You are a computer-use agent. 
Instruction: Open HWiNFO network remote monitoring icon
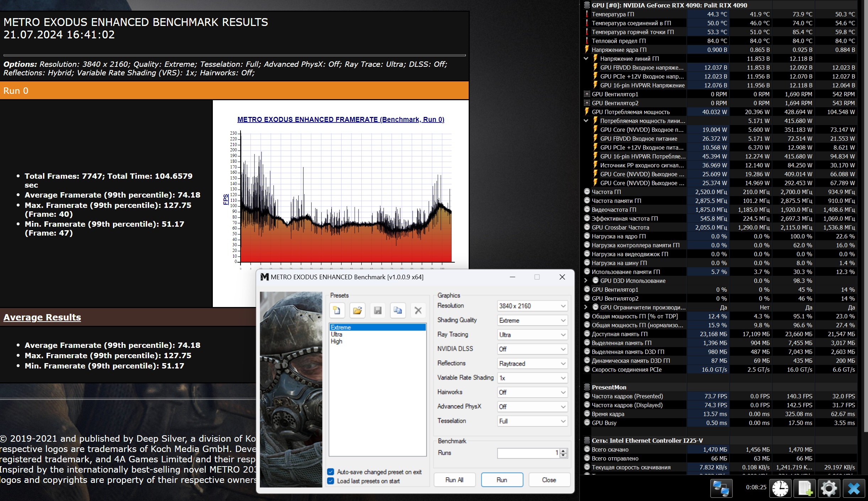(721, 489)
